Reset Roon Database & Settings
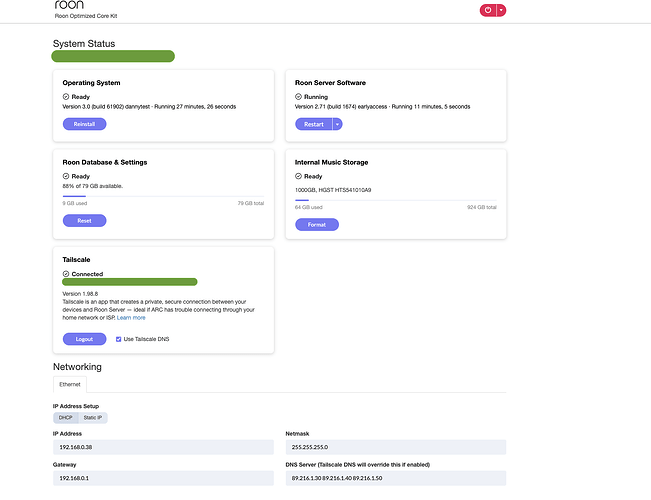Viewport: 651px width, 500px height. (84, 221)
